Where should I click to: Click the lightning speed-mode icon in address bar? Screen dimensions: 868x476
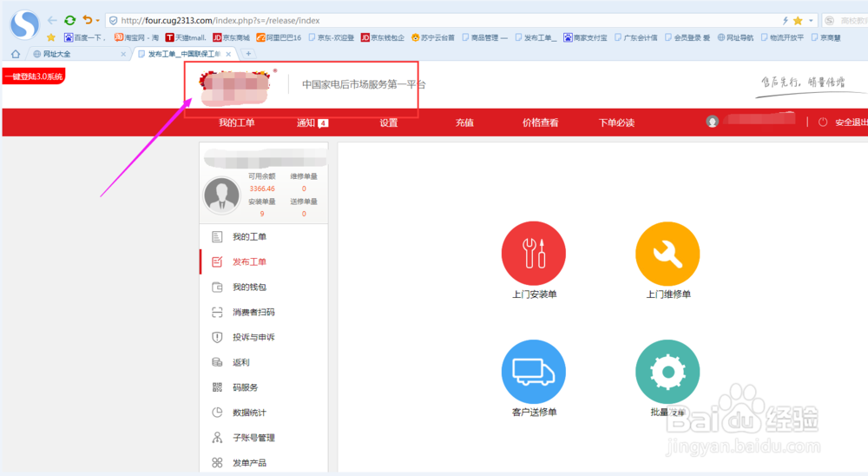(x=785, y=21)
